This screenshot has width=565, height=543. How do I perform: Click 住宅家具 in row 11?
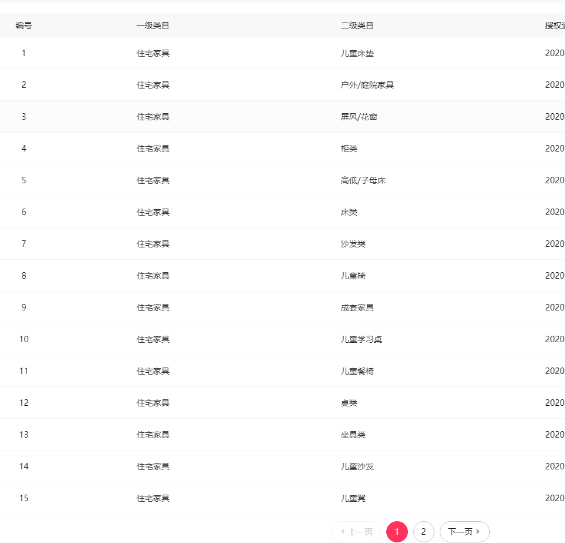(153, 371)
